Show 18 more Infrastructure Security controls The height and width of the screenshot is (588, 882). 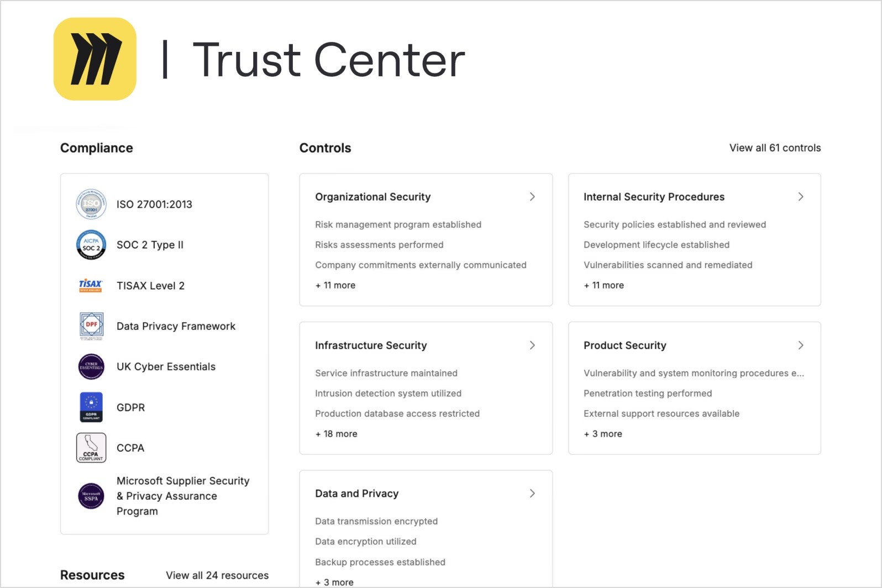336,434
